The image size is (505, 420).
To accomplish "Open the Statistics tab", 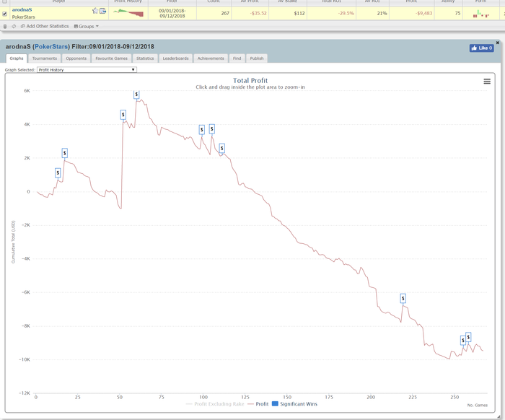I will pos(145,58).
